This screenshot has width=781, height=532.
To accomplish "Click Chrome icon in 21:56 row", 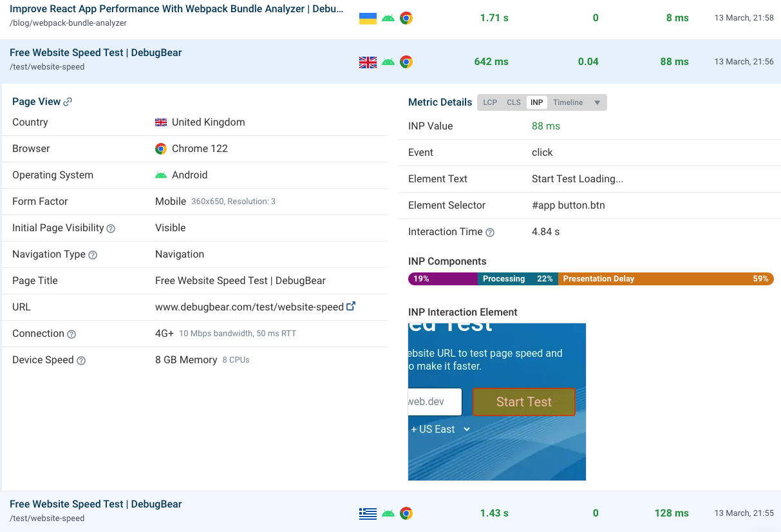I will [406, 62].
